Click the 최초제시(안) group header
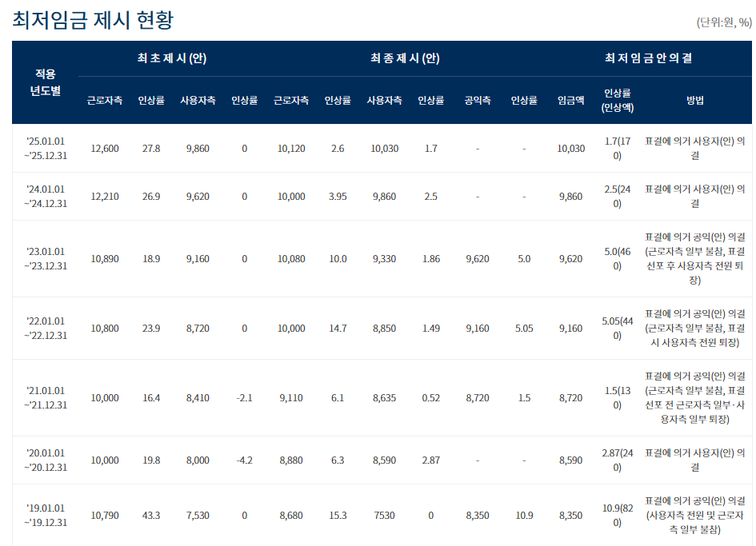Image resolution: width=756 pixels, height=546 pixels. click(x=172, y=58)
